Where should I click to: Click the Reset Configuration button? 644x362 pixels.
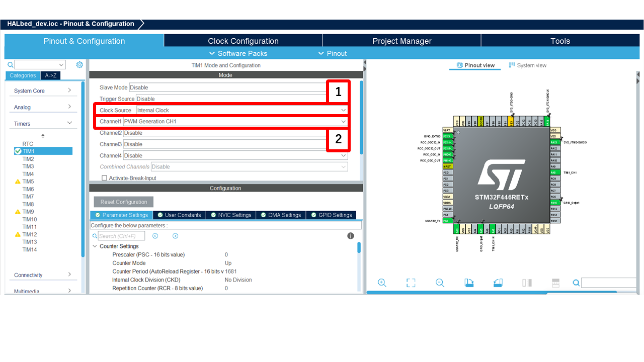tap(124, 202)
